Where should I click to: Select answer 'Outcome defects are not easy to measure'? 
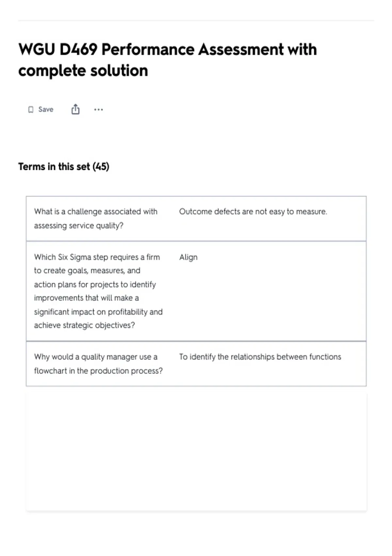253,212
